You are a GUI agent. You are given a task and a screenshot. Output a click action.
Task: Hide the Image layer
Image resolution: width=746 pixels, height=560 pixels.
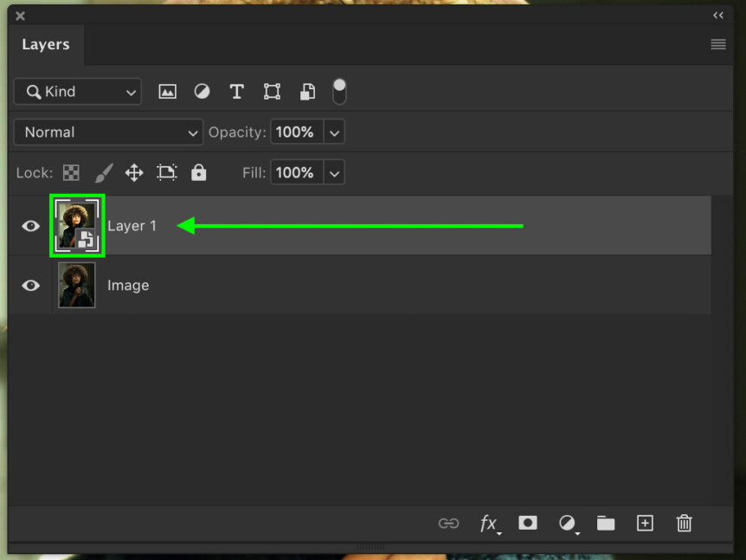point(30,286)
